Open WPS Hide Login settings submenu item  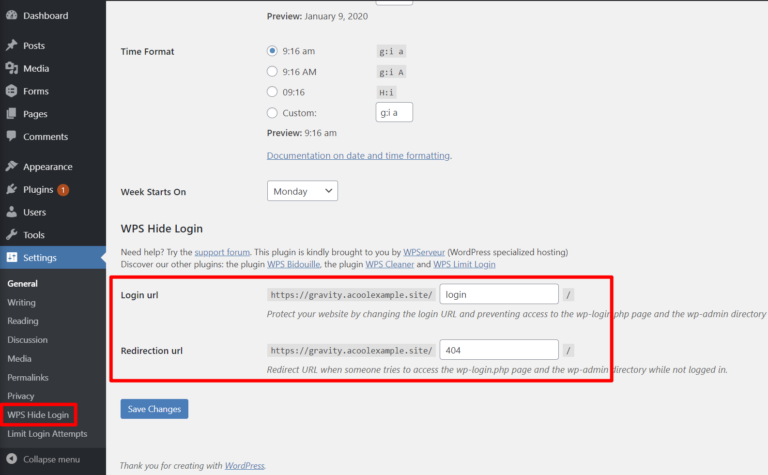[x=39, y=414]
